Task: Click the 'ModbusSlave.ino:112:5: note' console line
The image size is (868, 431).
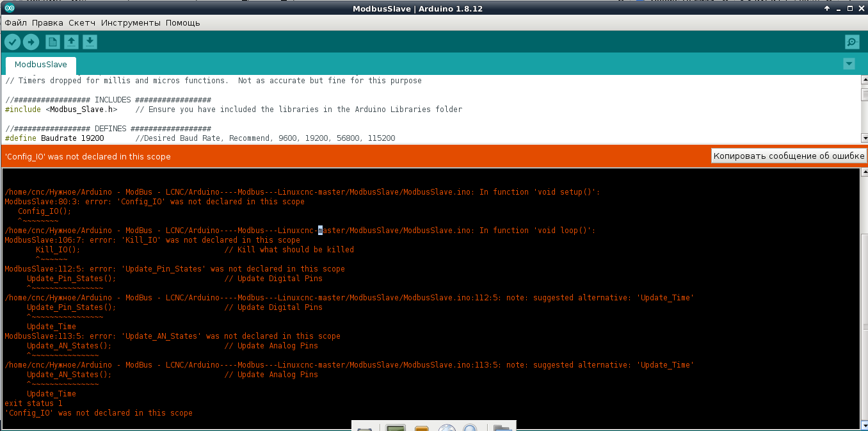Action: [x=349, y=298]
